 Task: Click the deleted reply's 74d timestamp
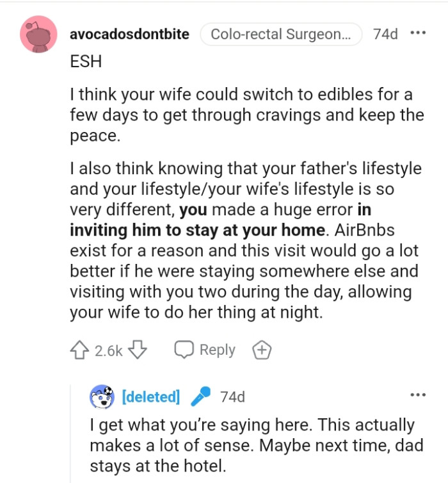coord(232,397)
